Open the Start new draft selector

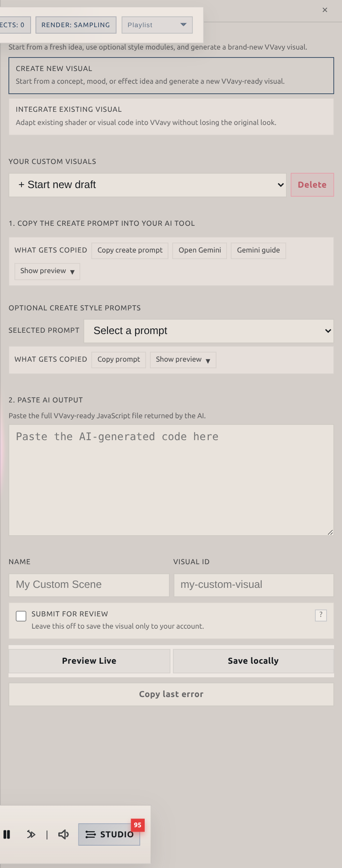147,185
